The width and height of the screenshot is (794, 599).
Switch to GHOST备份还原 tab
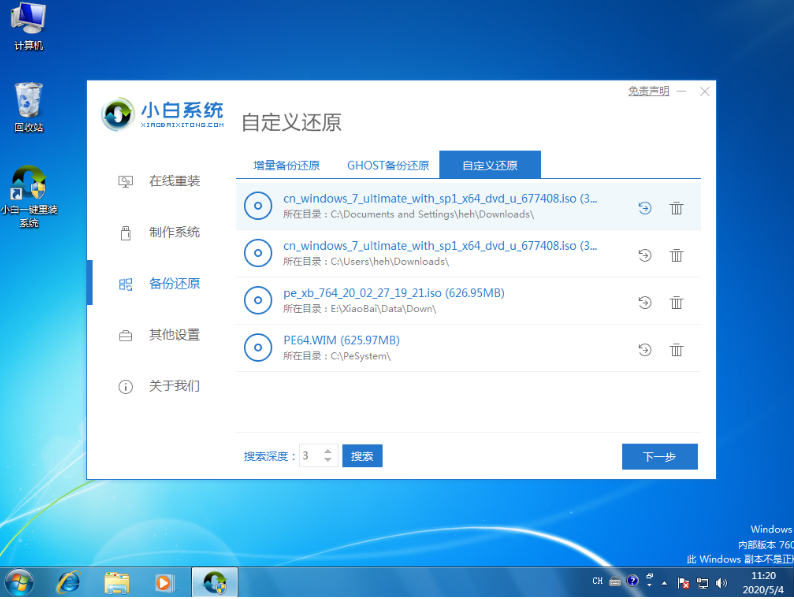pos(388,165)
